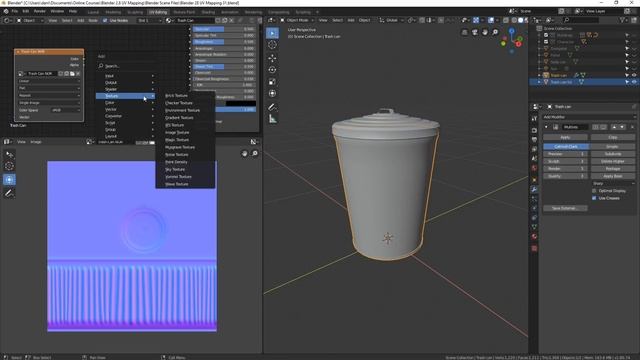This screenshot has width=640, height=360.
Task: Open the Shader submenu in Add menu
Action: [x=125, y=89]
